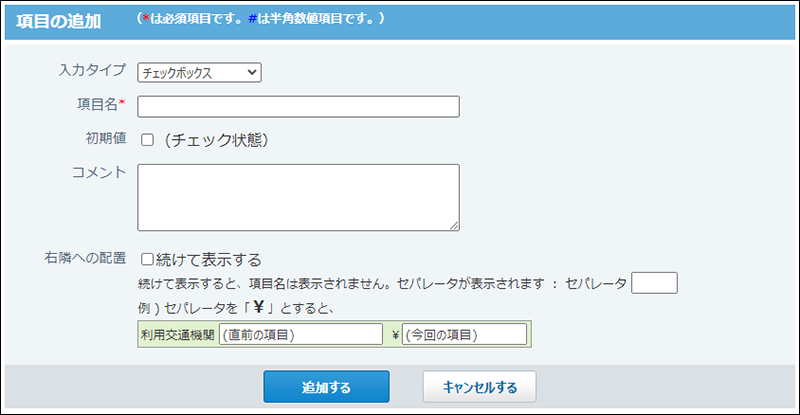This screenshot has width=800, height=415.
Task: Click the 項目の追加 header title
Action: (x=59, y=21)
